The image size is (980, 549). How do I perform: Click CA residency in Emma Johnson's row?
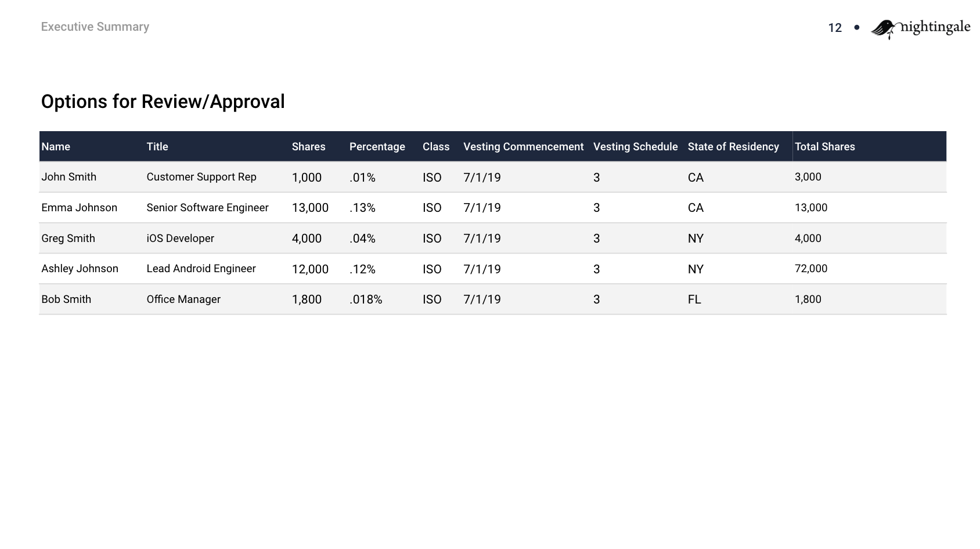696,208
